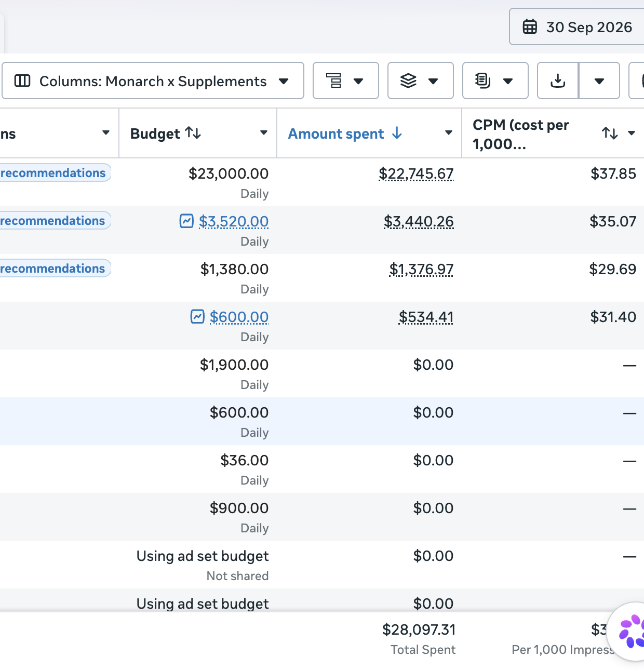Image resolution: width=644 pixels, height=670 pixels.
Task: Click the $3,520.00 budget link
Action: pyautogui.click(x=234, y=221)
